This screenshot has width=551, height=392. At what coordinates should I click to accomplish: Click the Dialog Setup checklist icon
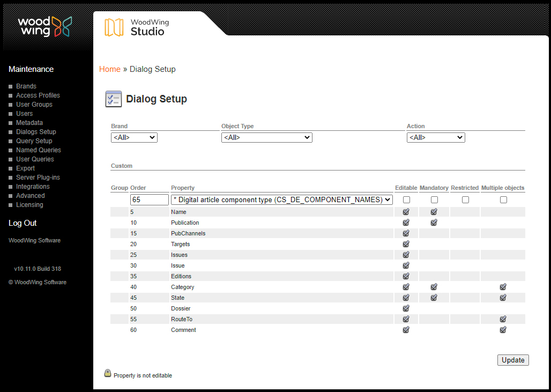[114, 99]
